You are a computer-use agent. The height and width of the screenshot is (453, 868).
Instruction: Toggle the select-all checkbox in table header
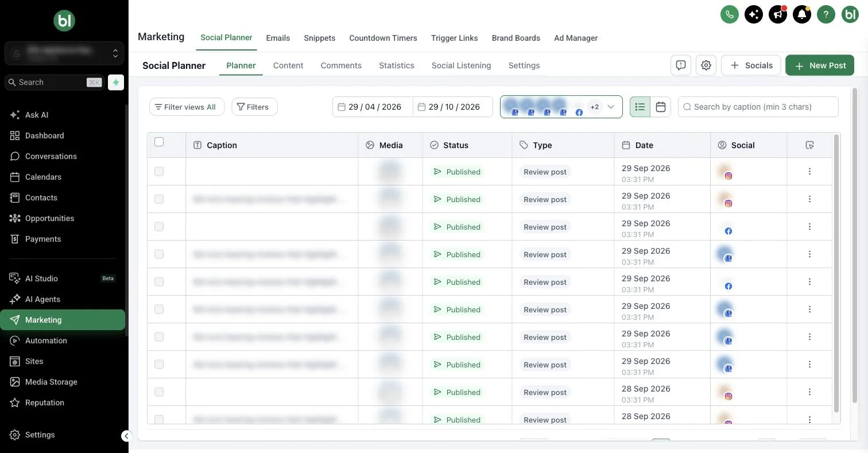pos(159,142)
